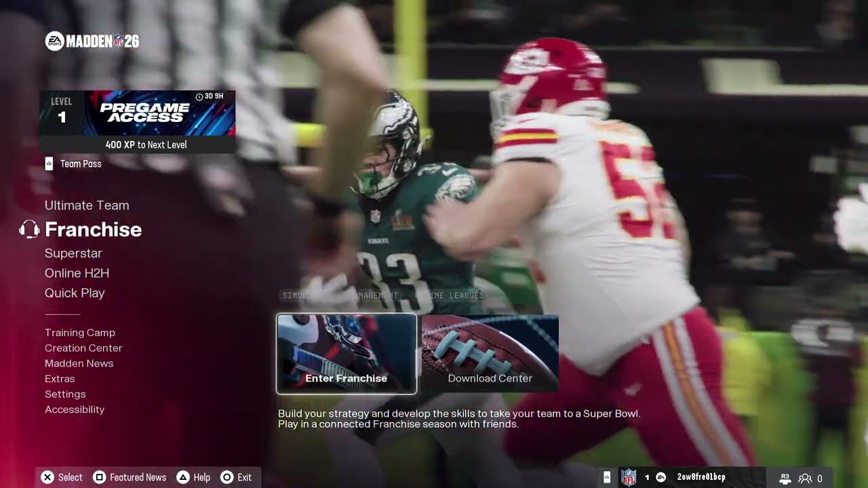The width and height of the screenshot is (868, 488).
Task: Click the 400 XP to Next Level bar
Action: pyautogui.click(x=138, y=144)
